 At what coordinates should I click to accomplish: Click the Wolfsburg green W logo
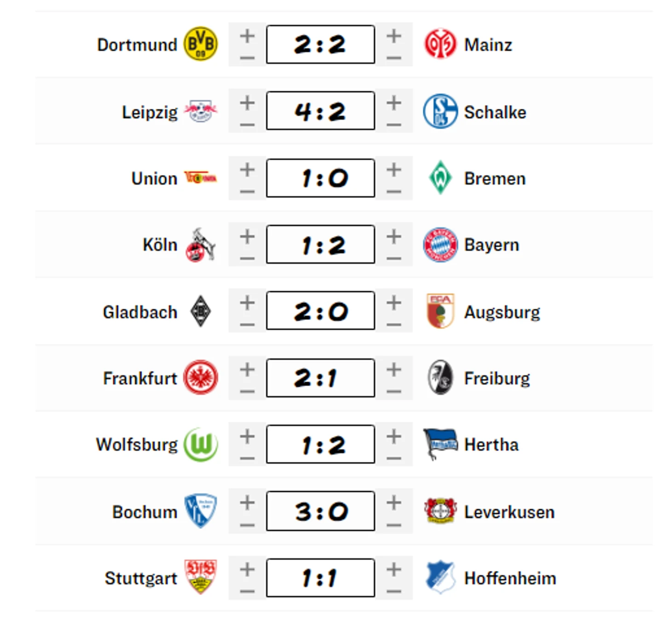pos(201,444)
